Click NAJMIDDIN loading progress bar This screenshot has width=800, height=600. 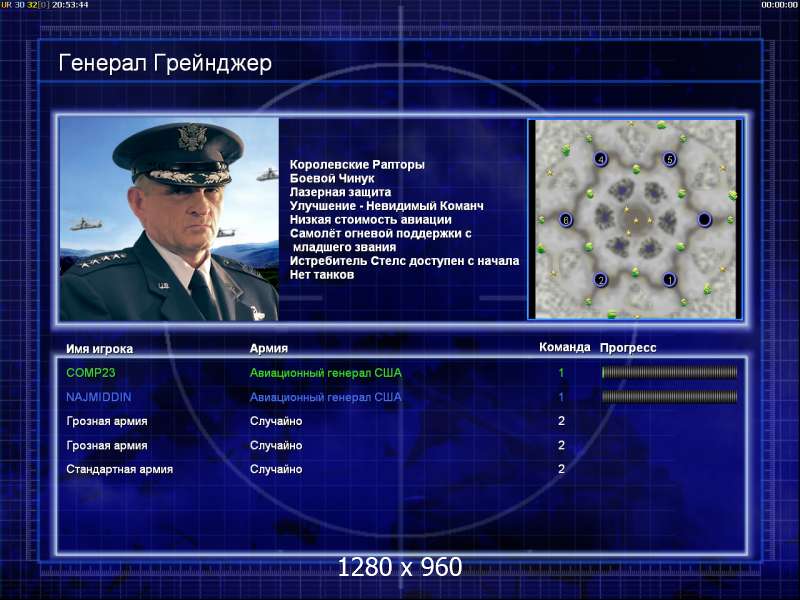click(669, 396)
